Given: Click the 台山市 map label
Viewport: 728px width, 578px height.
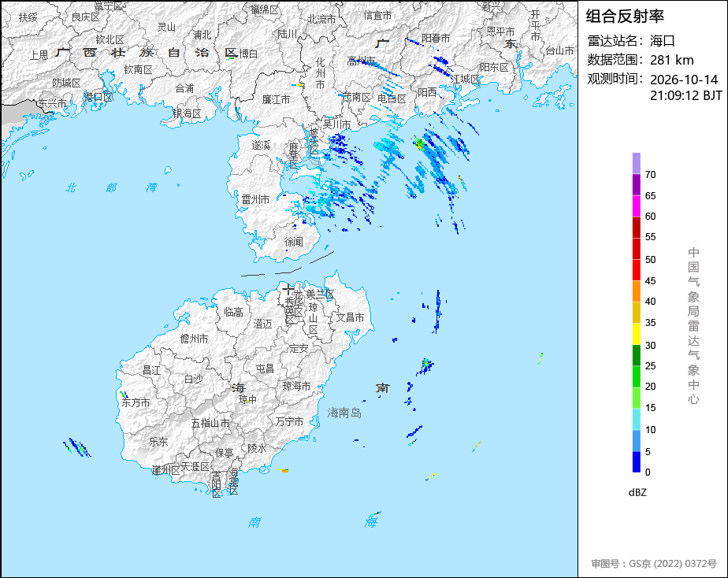Looking at the screenshot, I should 559,50.
